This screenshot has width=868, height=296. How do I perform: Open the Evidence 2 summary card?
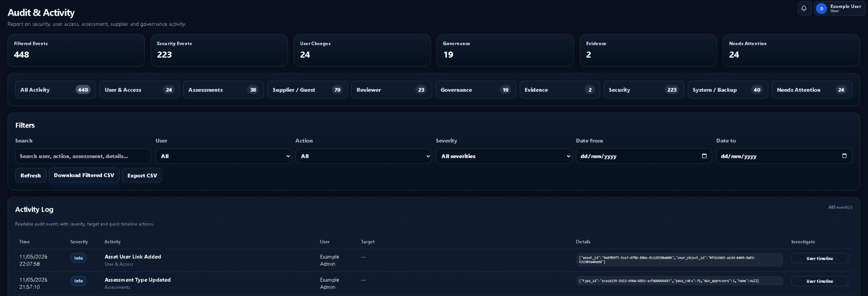point(648,50)
